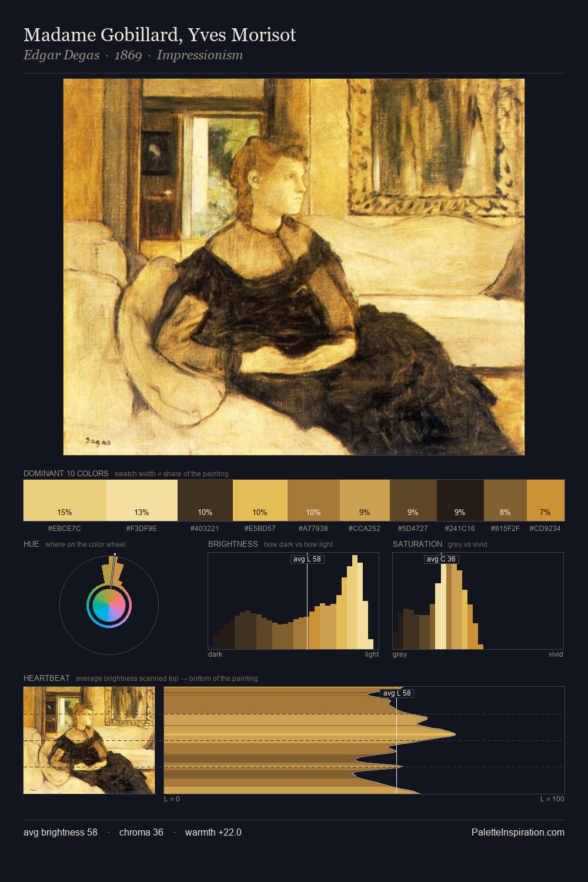
Task: Click the artist name 'Edgar Degas'
Action: (x=61, y=55)
